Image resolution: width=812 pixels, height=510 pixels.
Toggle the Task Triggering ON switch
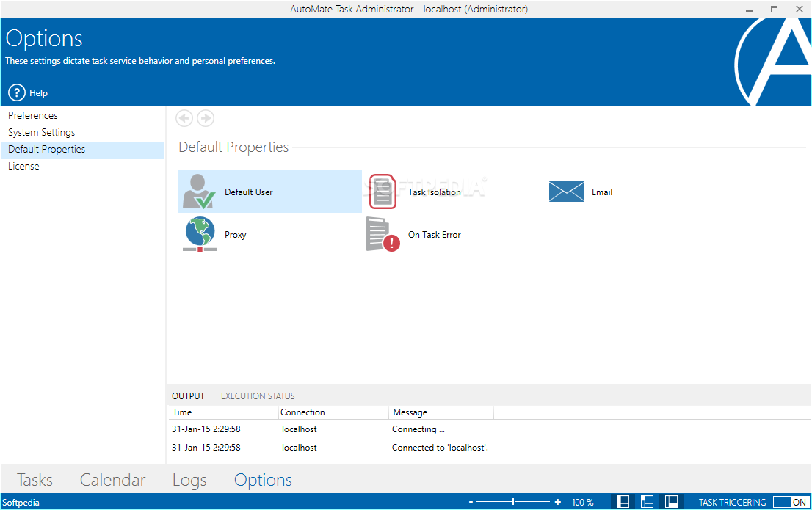point(790,502)
